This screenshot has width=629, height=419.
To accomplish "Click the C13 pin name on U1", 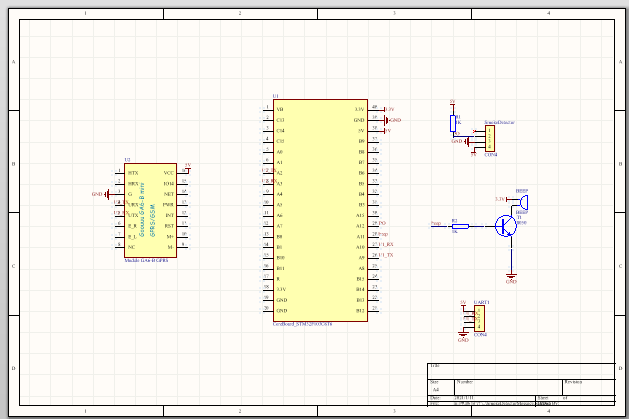I will click(280, 120).
